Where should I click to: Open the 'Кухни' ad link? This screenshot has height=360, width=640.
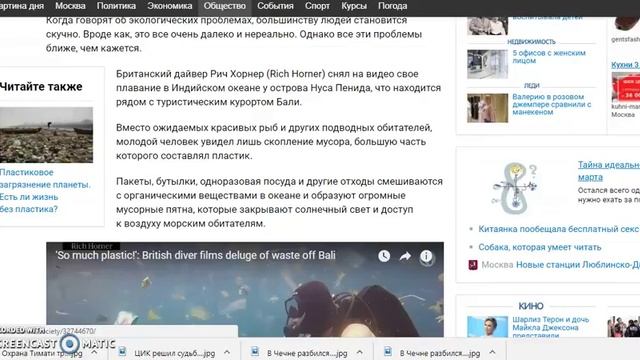[x=625, y=64]
